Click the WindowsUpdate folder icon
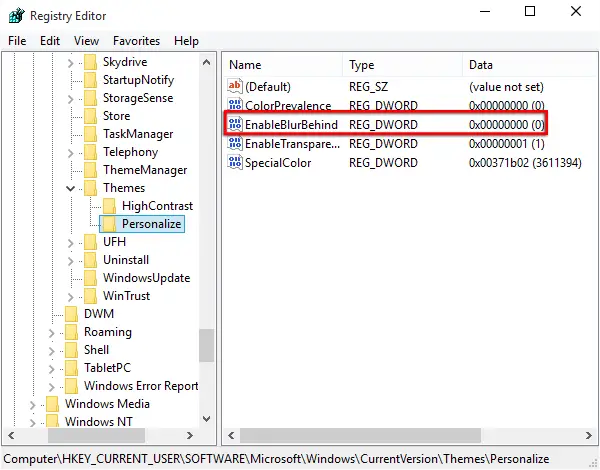Screen dimensions: 600x470 (90, 278)
